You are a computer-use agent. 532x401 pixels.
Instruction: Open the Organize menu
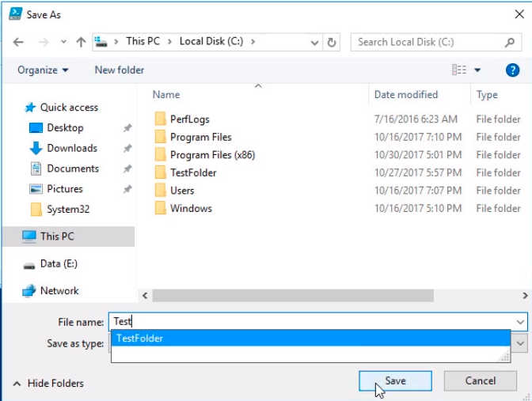point(43,70)
